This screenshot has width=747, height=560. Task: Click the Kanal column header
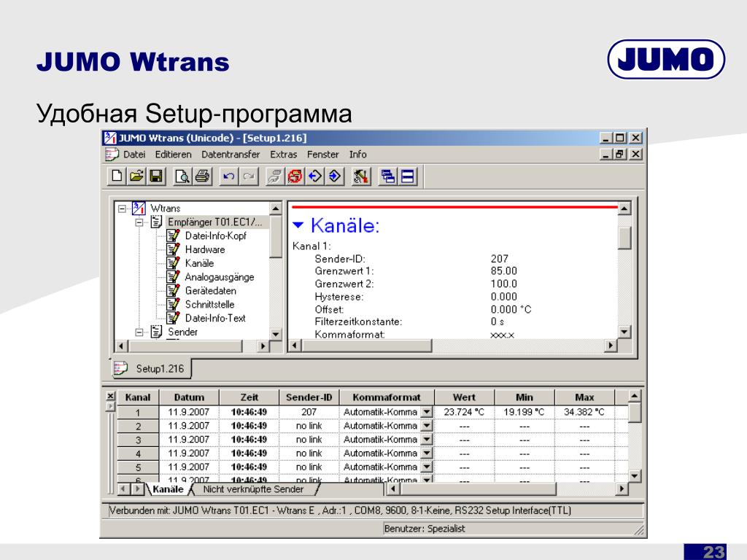[138, 397]
